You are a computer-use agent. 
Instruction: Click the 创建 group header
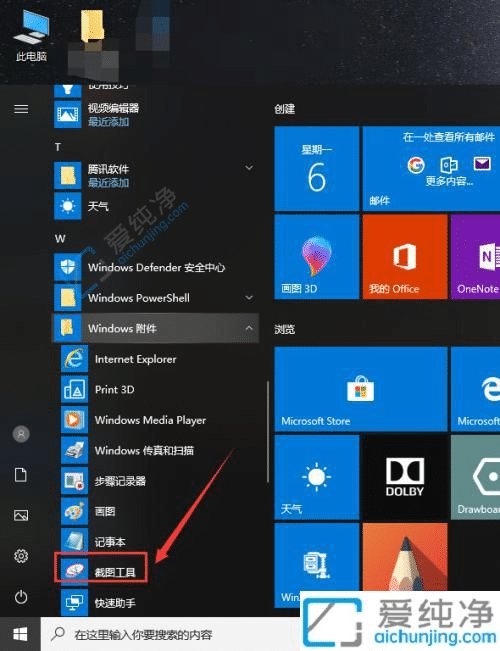point(284,109)
